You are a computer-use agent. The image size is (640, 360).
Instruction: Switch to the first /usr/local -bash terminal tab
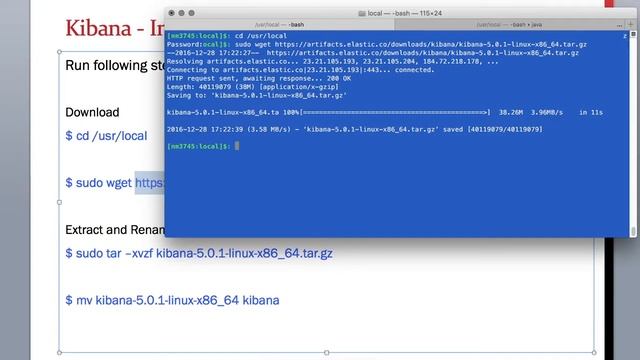(280, 24)
